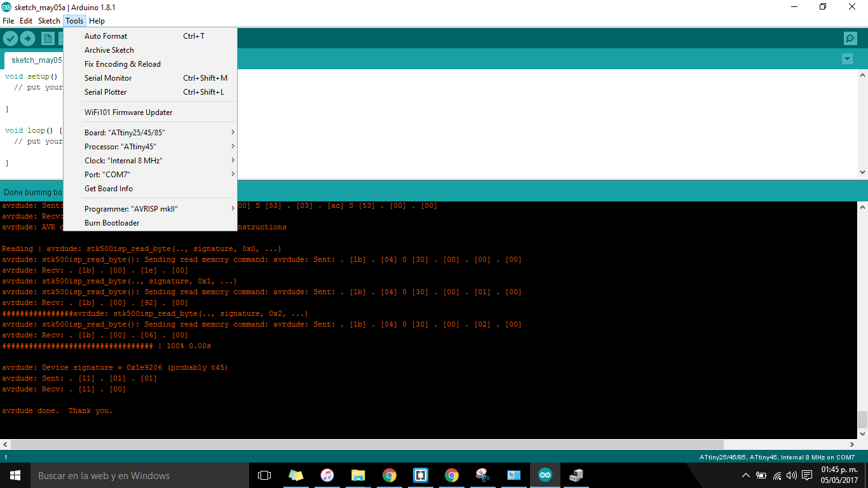The height and width of the screenshot is (488, 868).
Task: Open the devices icon beside Arduino in taskbar
Action: point(576,475)
